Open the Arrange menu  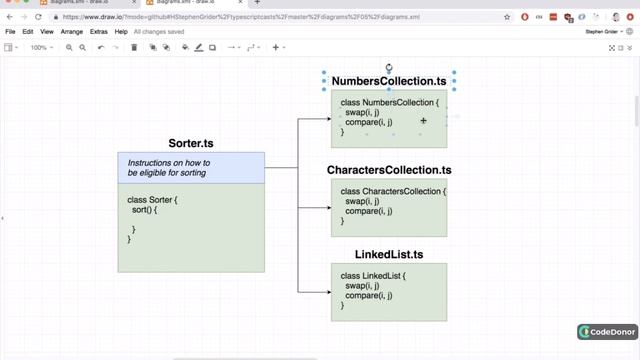[x=72, y=32]
